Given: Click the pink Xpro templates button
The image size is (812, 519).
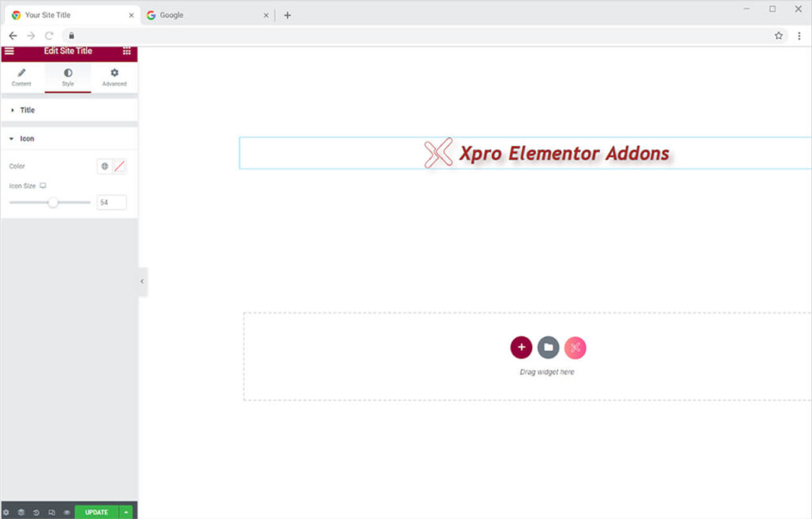Looking at the screenshot, I should pyautogui.click(x=575, y=347).
